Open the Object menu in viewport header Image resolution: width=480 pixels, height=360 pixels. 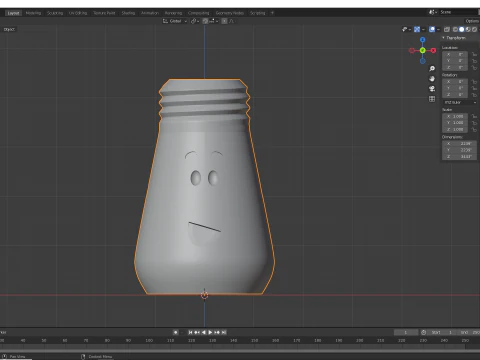pyautogui.click(x=9, y=29)
